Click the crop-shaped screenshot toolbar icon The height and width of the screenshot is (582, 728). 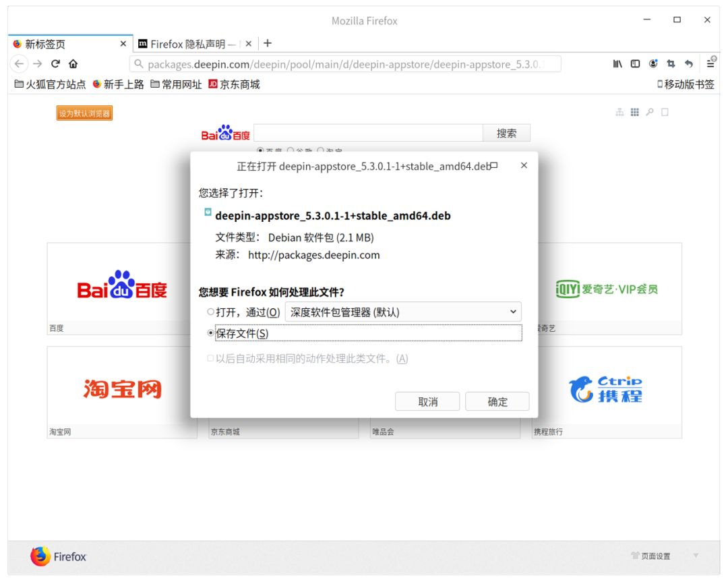[671, 64]
